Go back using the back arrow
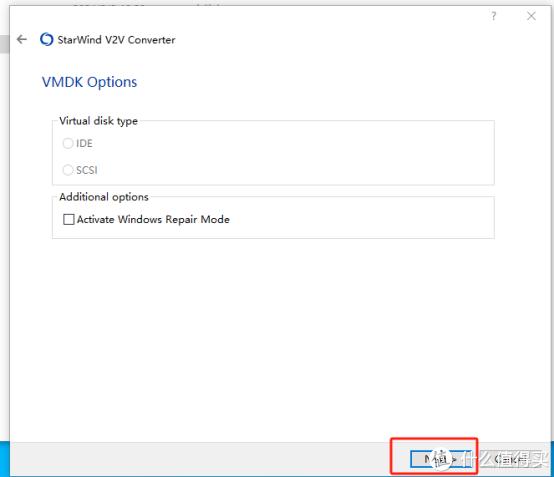The image size is (554, 477). [x=22, y=39]
